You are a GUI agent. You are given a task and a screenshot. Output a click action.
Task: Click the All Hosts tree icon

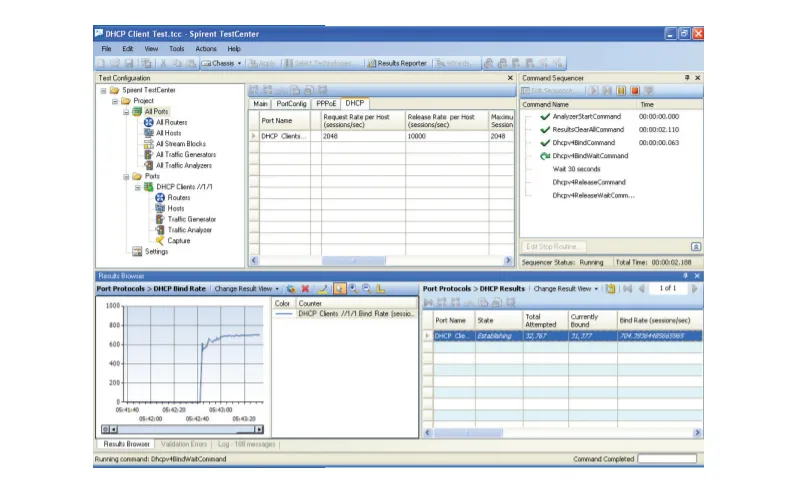click(148, 133)
